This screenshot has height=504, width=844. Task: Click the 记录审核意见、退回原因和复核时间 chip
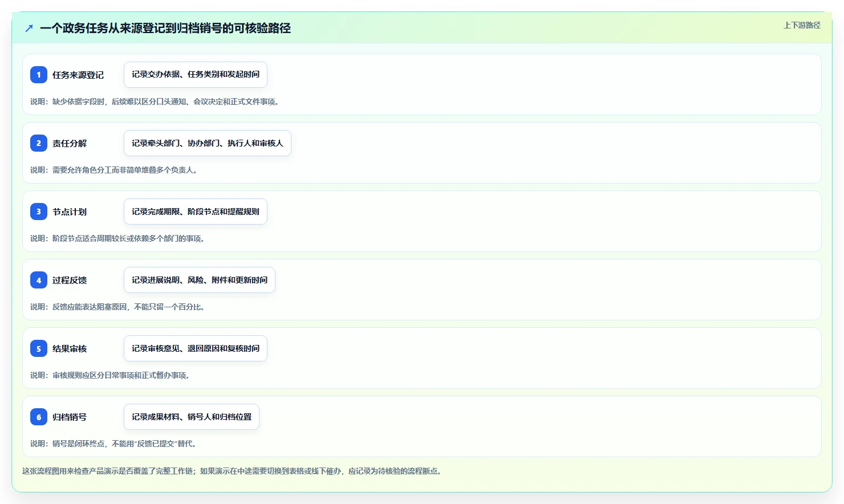tap(196, 348)
